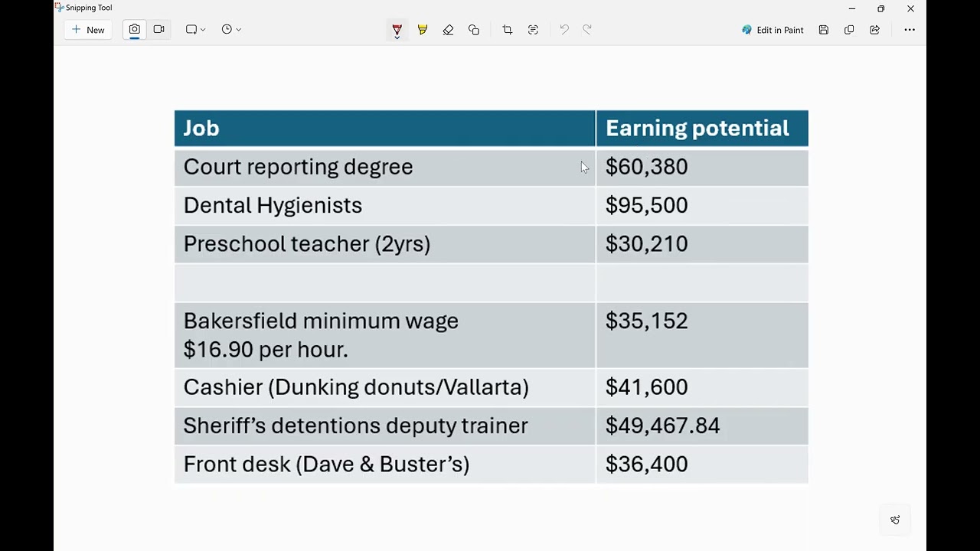
Task: Open the delay timer dropdown
Action: click(x=231, y=30)
